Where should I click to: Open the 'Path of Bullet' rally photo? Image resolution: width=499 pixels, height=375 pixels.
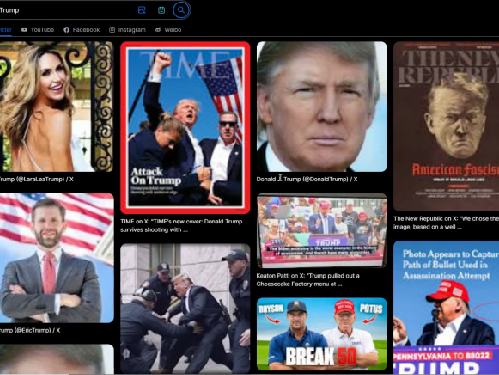[x=446, y=308]
